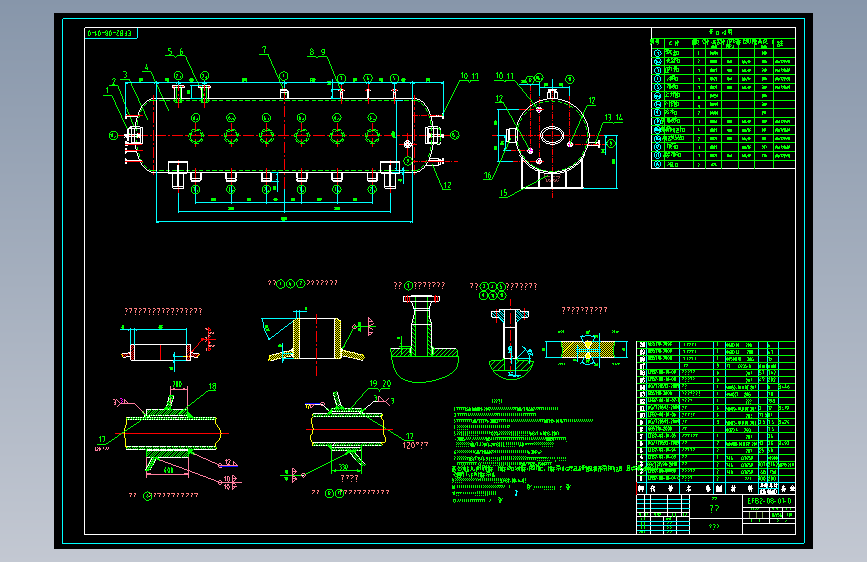Select the "19 20" callout on the detail view
Image resolution: width=867 pixels, height=562 pixels.
click(x=380, y=383)
